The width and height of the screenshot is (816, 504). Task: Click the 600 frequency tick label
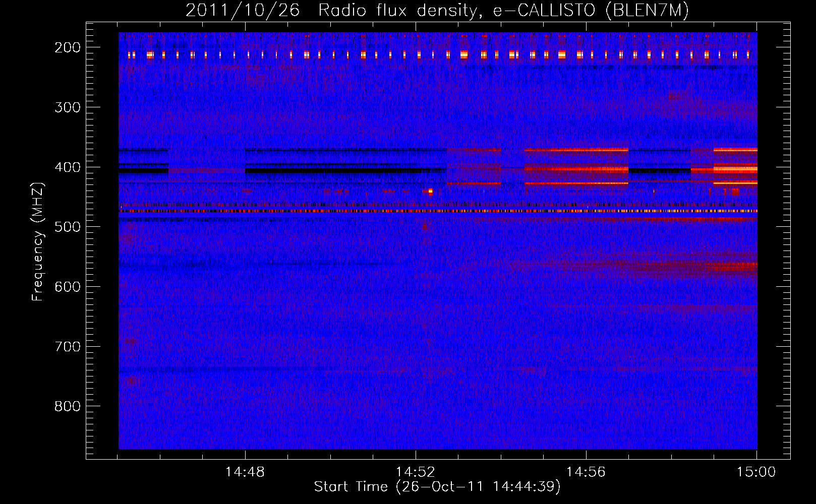[x=68, y=287]
